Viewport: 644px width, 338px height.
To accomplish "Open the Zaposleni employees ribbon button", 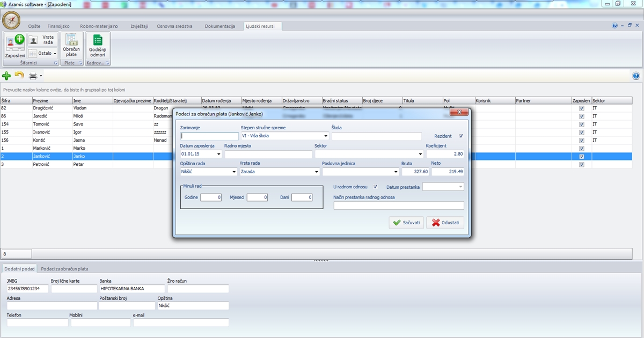I will 15,46.
